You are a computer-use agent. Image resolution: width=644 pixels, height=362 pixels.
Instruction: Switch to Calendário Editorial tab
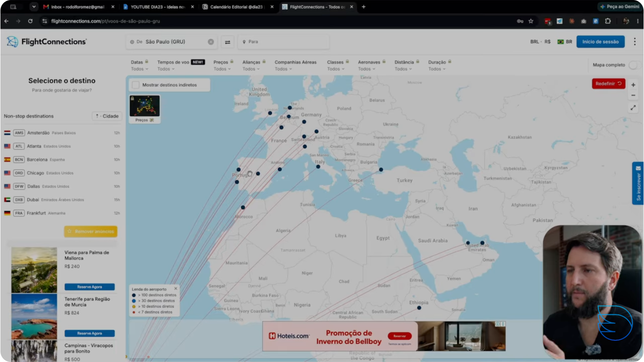237,7
